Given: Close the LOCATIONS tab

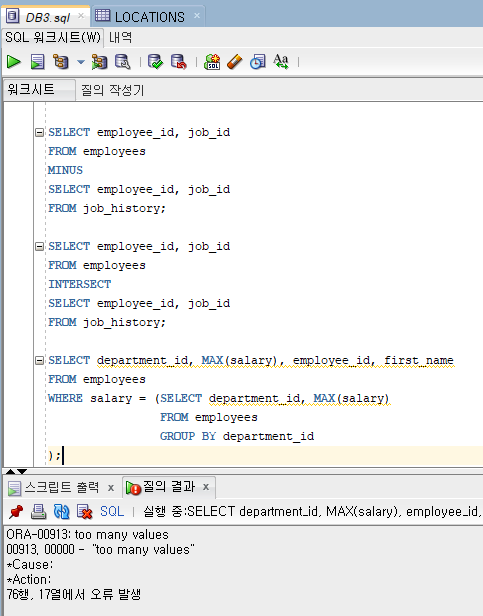Looking at the screenshot, I should [197, 16].
